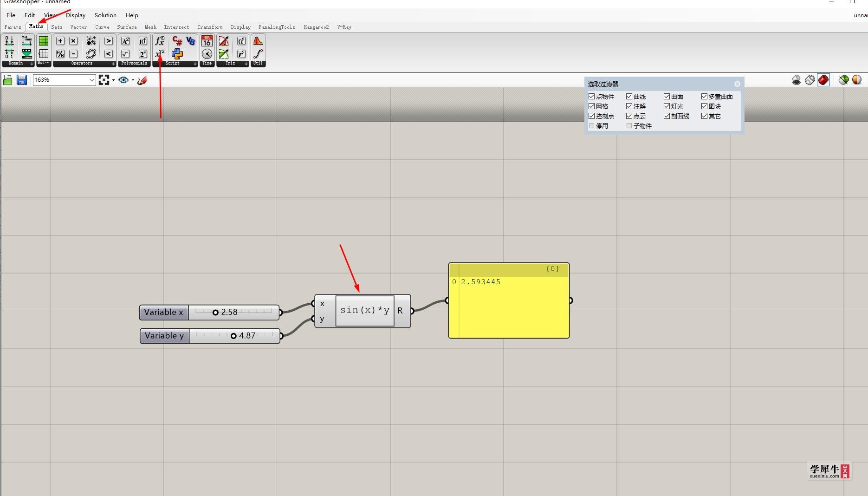Toggle 曲线 checkbox in filter panel
Screen dimensions: 868x496
point(629,97)
